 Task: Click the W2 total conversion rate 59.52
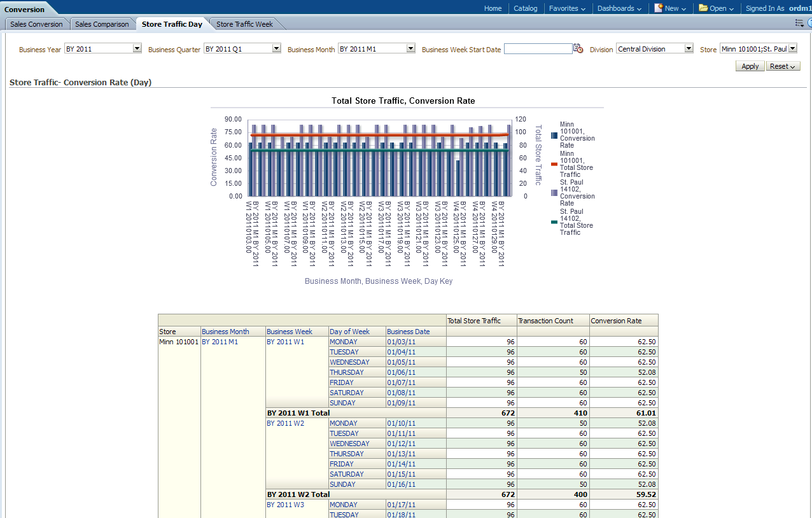647,494
